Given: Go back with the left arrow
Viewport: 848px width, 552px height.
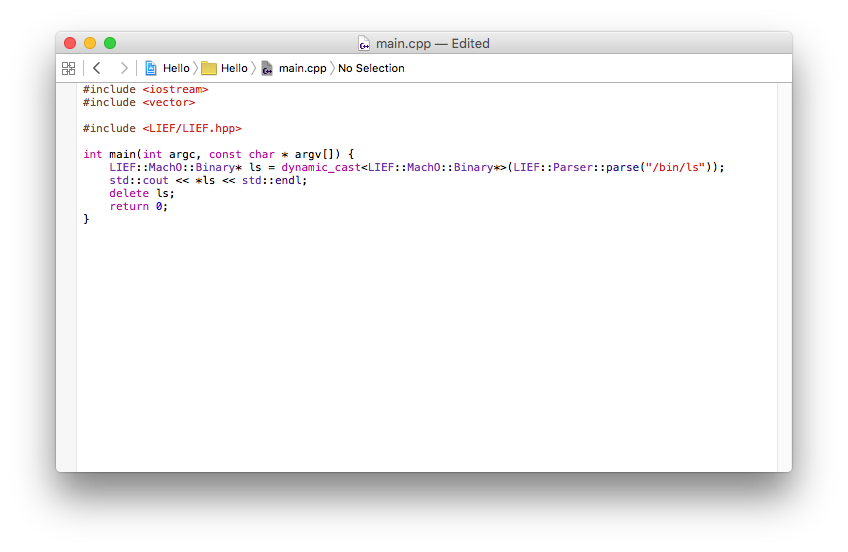Looking at the screenshot, I should pyautogui.click(x=97, y=68).
